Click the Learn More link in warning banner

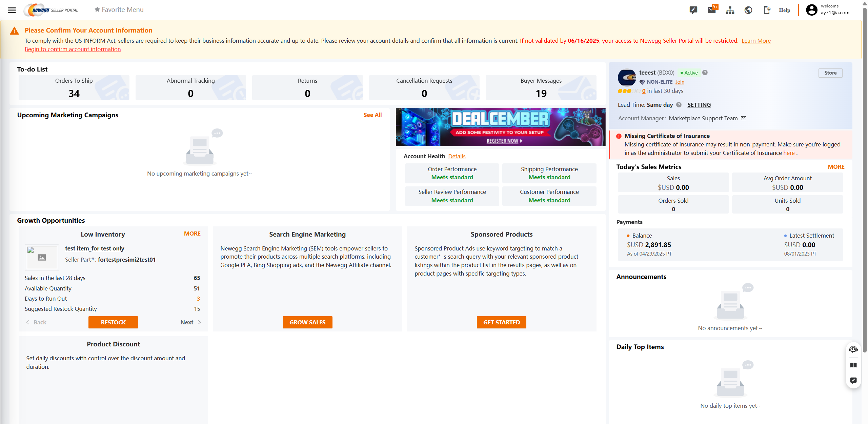pyautogui.click(x=756, y=41)
